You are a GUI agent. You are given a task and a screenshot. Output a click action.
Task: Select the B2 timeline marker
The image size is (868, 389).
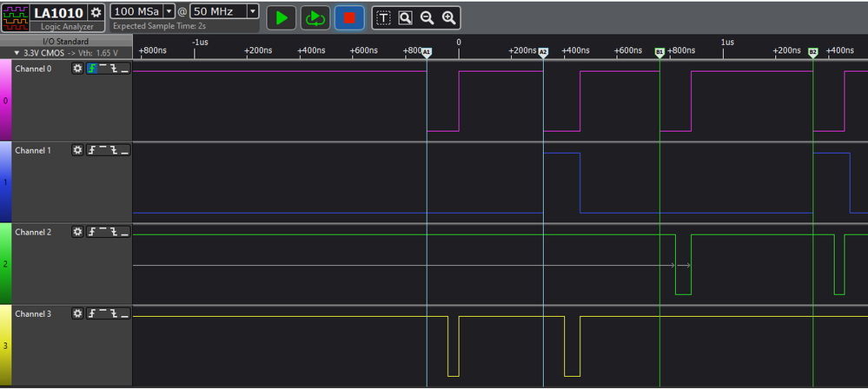coord(812,52)
